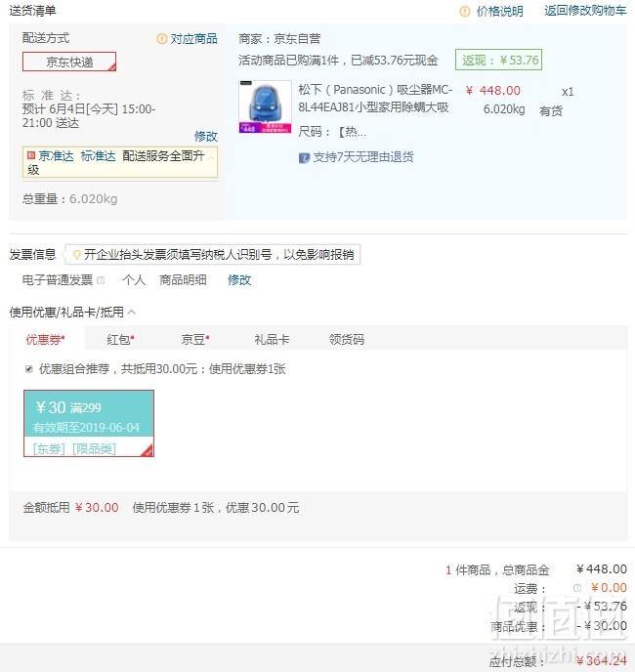The height and width of the screenshot is (672, 635).
Task: Switch to the 领货码 tab
Action: (x=347, y=340)
